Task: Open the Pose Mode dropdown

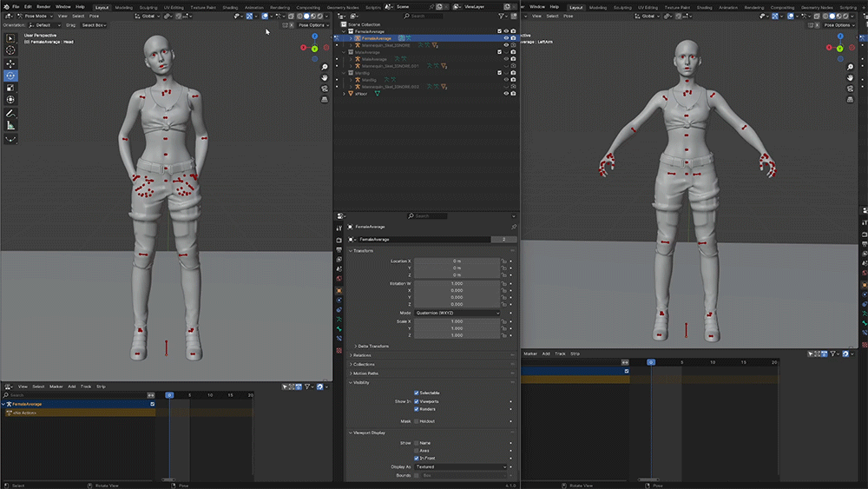Action: coord(35,16)
